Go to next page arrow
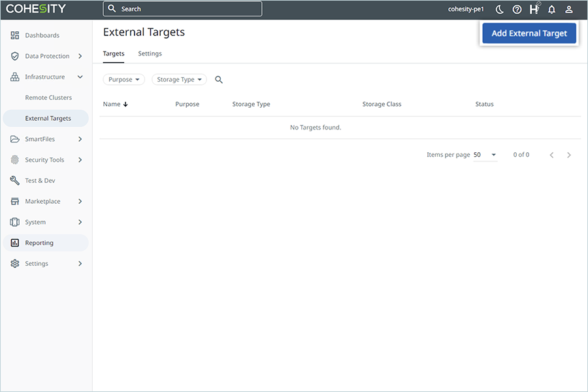 click(x=569, y=155)
